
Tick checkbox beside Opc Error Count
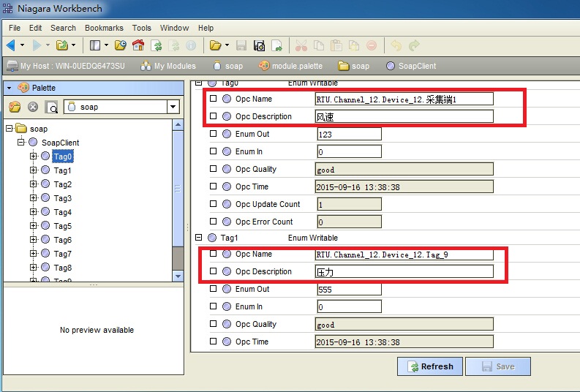coord(213,221)
